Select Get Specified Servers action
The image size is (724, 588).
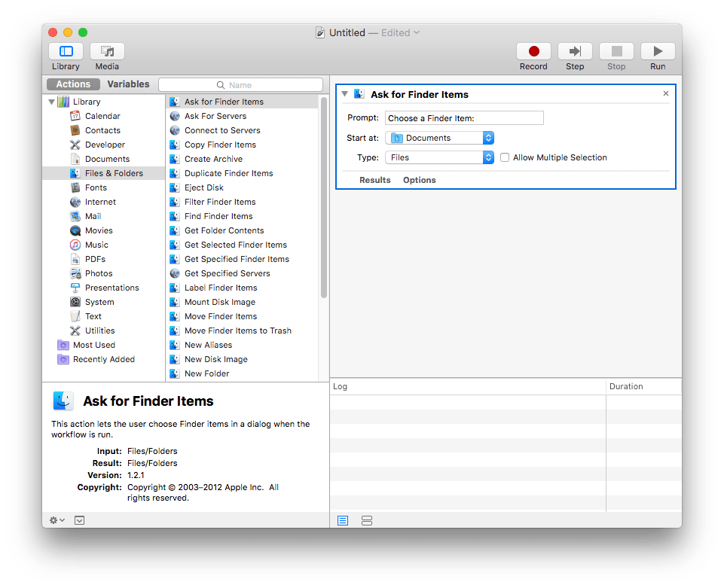242,273
